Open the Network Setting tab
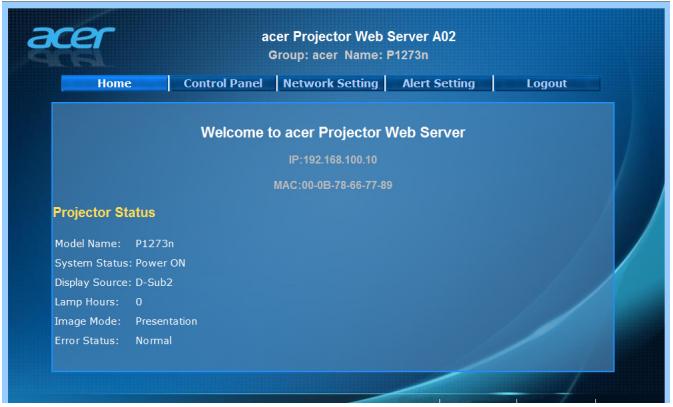Image resolution: width=673 pixels, height=407 pixels. coord(331,83)
